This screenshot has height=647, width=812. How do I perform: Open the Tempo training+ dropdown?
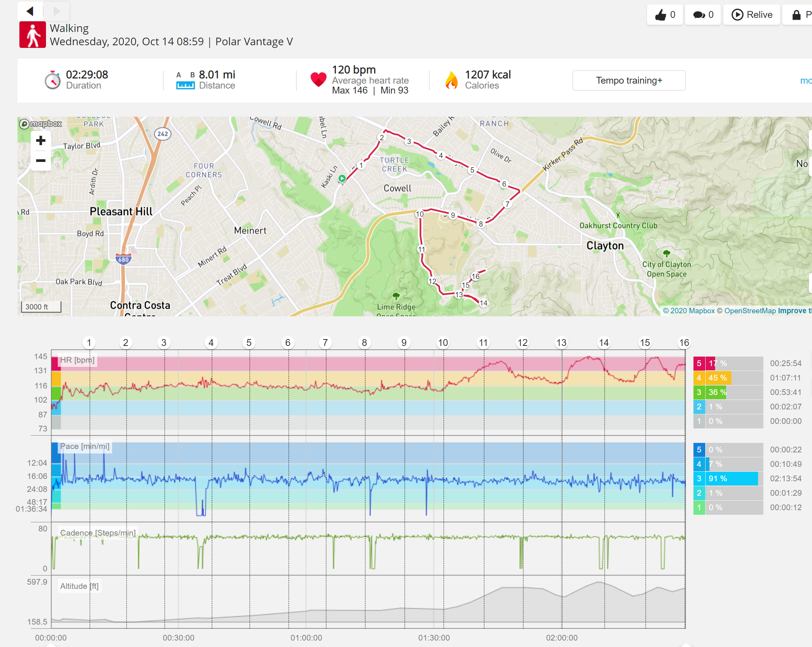tap(629, 80)
